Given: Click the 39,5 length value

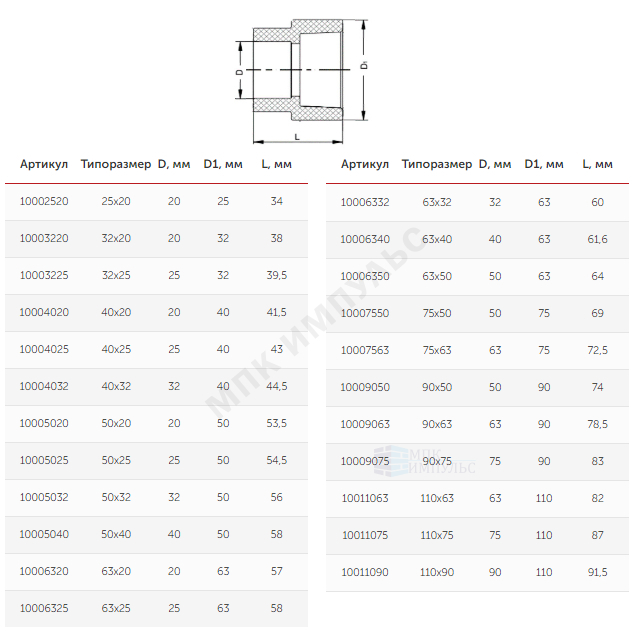Looking at the screenshot, I should point(277,275).
